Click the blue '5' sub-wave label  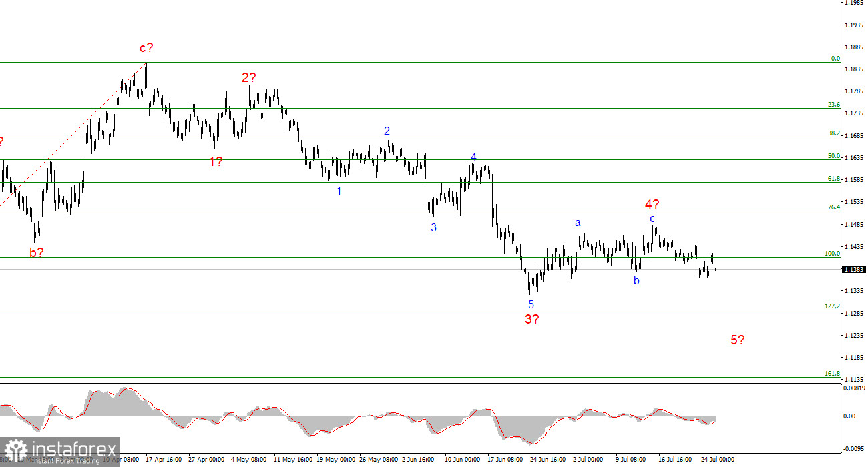click(531, 304)
